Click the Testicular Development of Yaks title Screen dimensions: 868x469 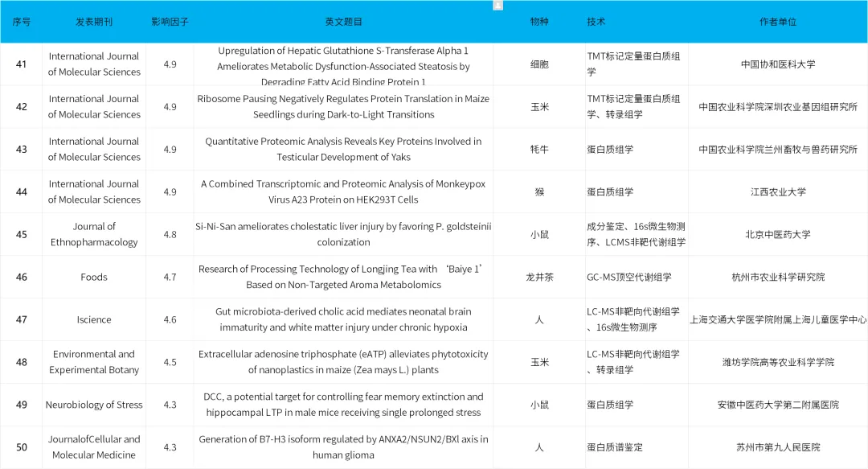click(343, 149)
